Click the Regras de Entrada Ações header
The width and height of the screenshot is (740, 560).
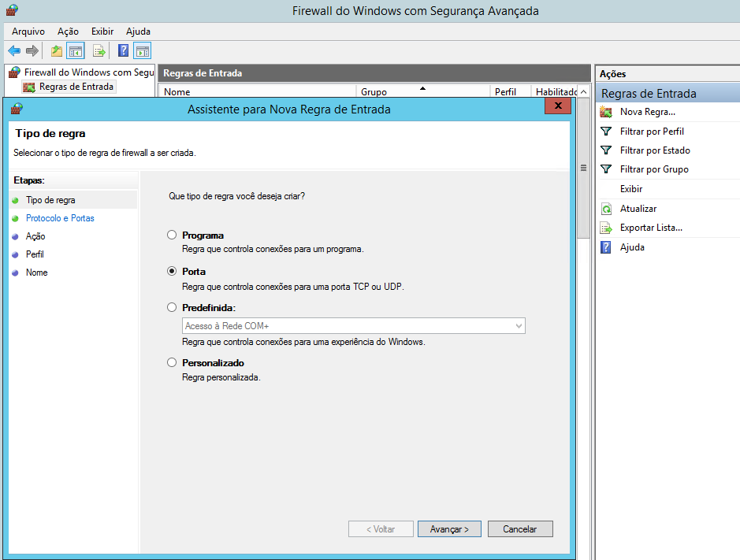(667, 94)
